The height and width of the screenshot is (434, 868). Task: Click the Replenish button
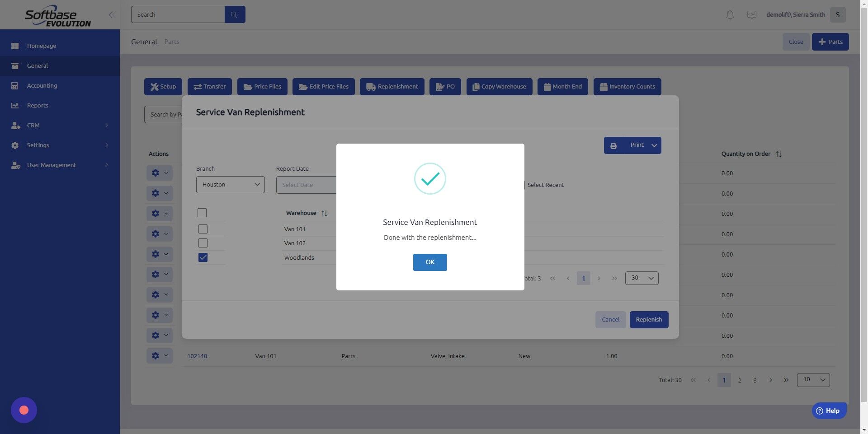[649, 319]
